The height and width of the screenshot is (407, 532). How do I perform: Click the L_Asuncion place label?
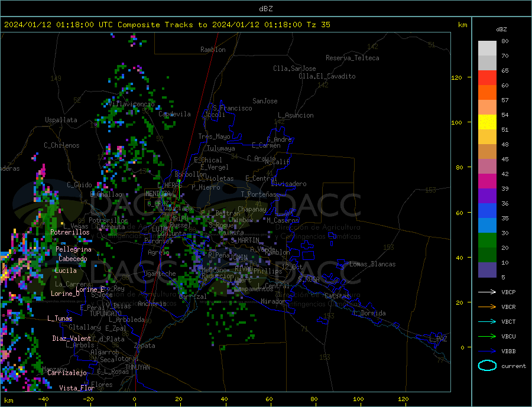[x=296, y=115]
